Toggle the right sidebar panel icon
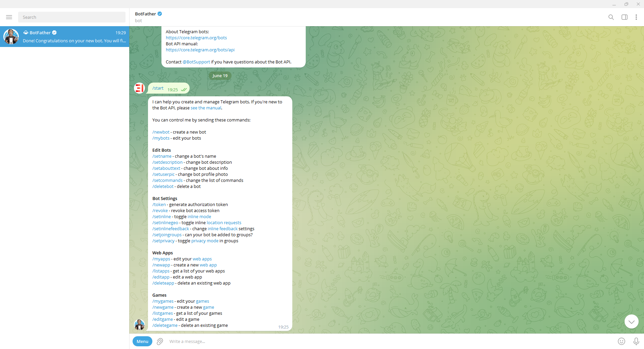This screenshot has height=349, width=644. (x=625, y=17)
